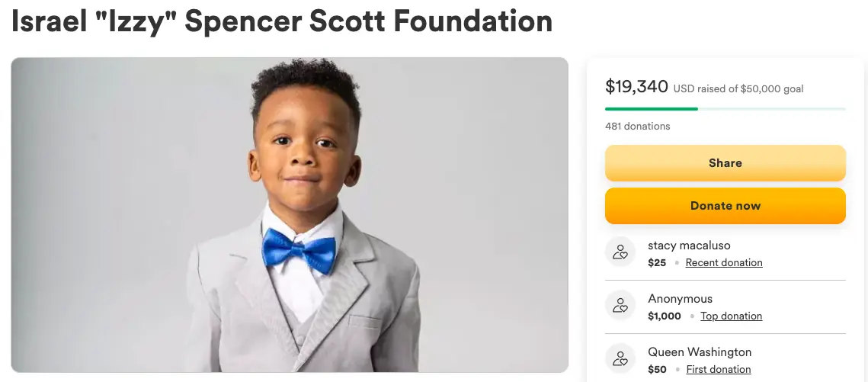The width and height of the screenshot is (868, 382).
Task: Select the 481 donations count text
Action: click(637, 127)
